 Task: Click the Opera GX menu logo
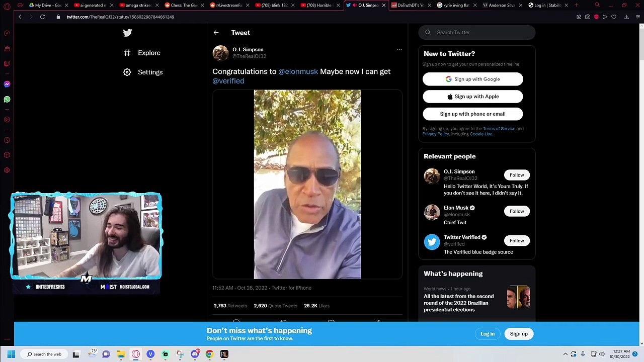[7, 6]
